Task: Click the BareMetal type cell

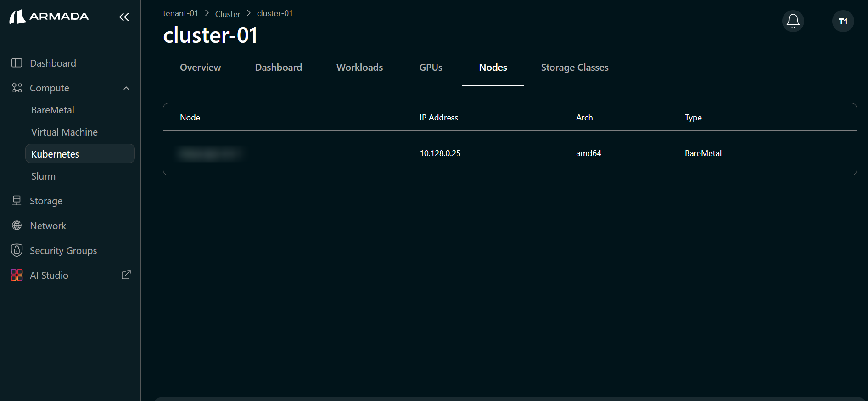Action: tap(703, 153)
